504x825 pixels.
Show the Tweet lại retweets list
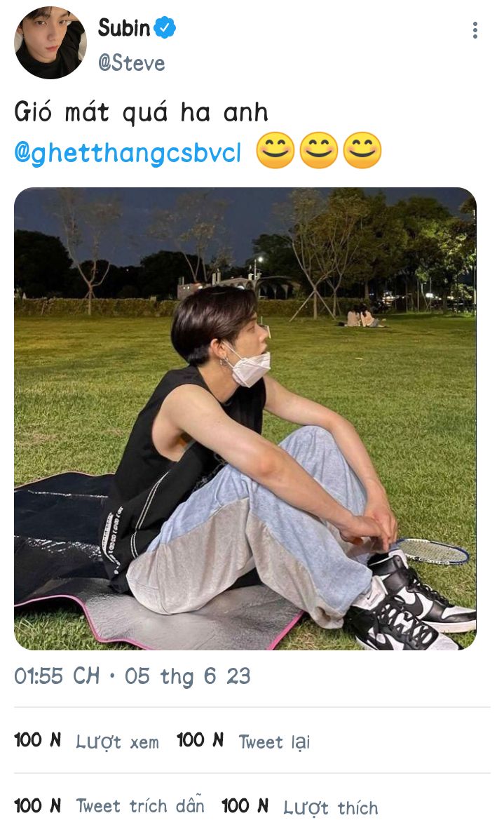[x=274, y=742]
